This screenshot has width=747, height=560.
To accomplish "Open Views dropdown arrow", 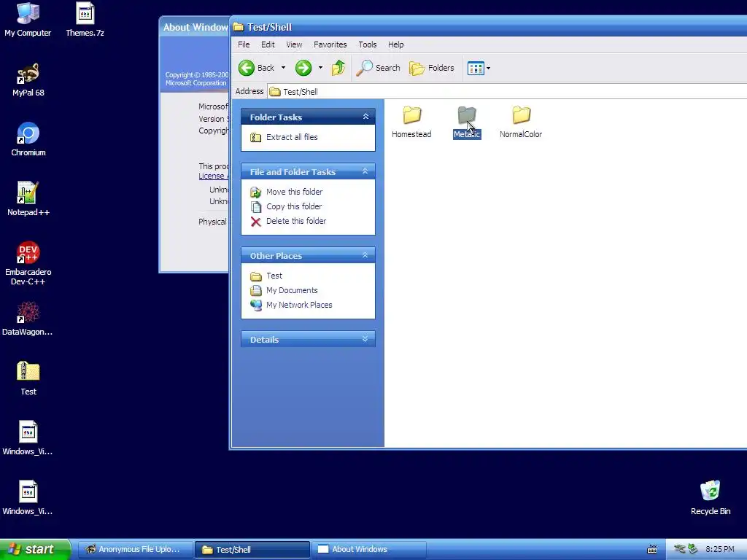I will [488, 68].
